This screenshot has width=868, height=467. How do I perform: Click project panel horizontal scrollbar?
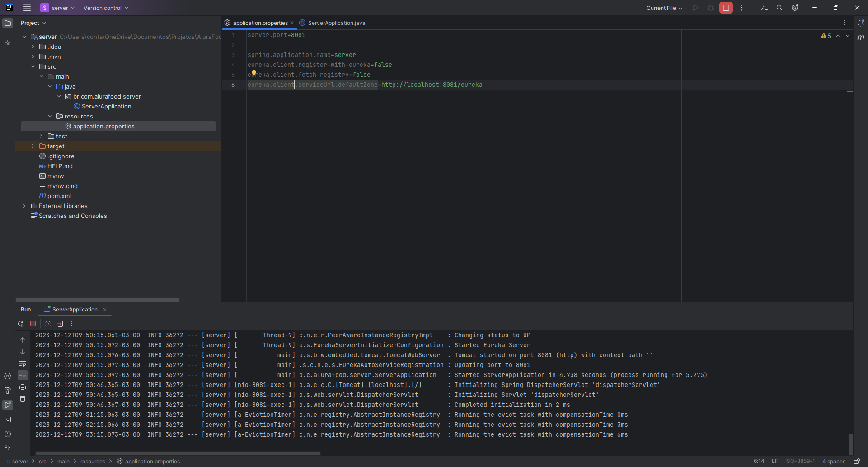[98, 299]
